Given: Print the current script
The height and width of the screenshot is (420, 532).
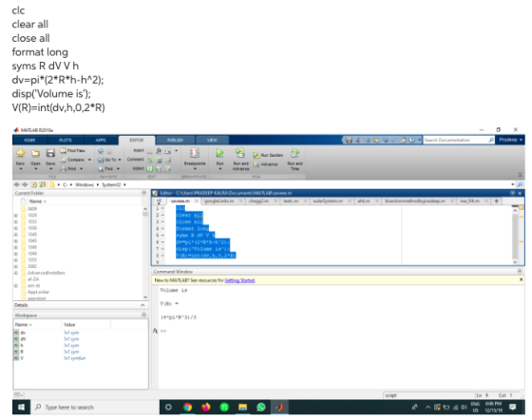Looking at the screenshot, I should tap(68, 168).
